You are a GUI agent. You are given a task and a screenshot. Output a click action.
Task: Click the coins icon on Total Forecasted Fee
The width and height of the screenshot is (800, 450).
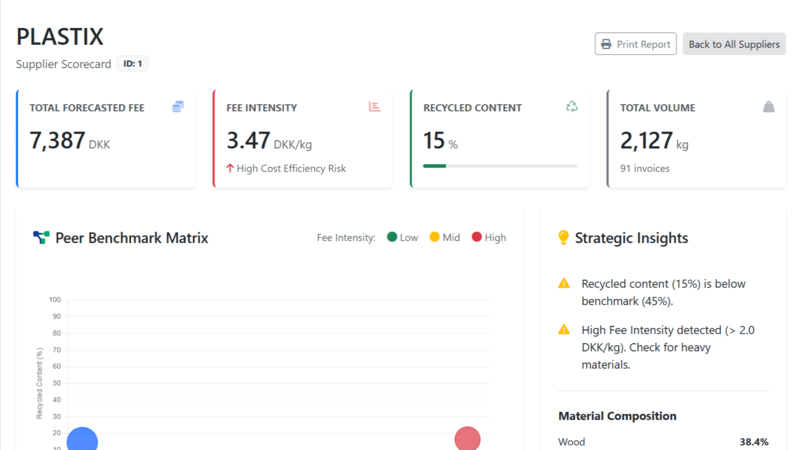point(178,107)
